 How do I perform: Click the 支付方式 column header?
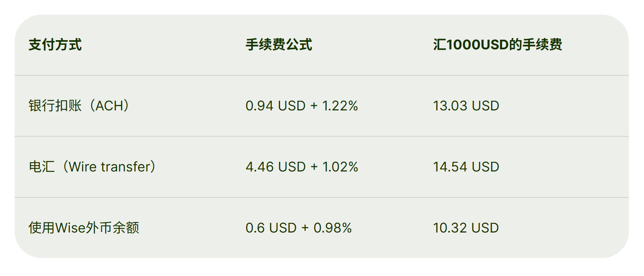(55, 45)
